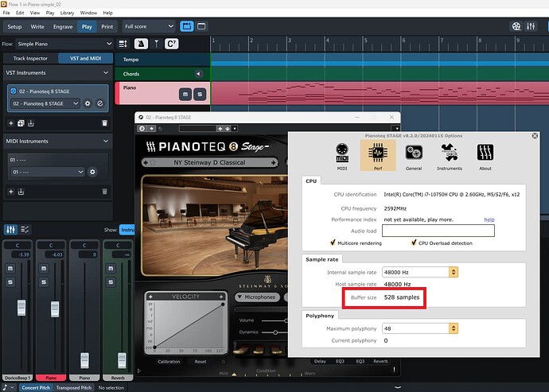Collapse the MIDI Instruments section

[106, 141]
